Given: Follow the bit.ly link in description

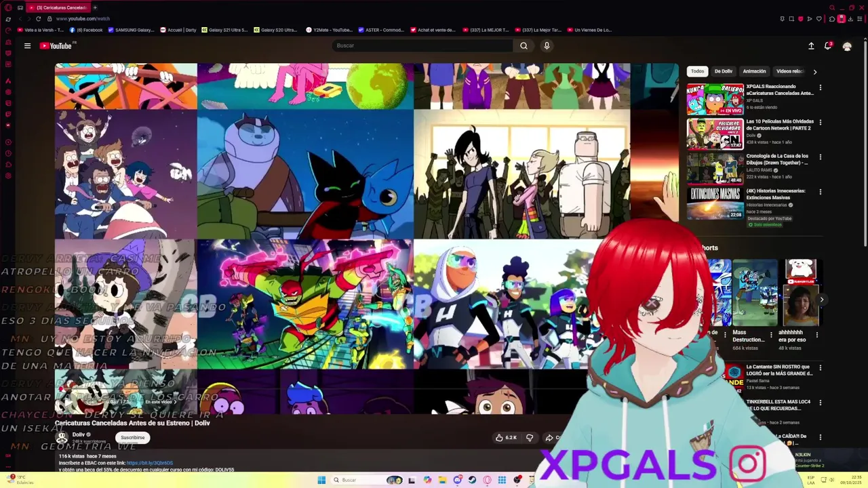Looking at the screenshot, I should coord(149,463).
